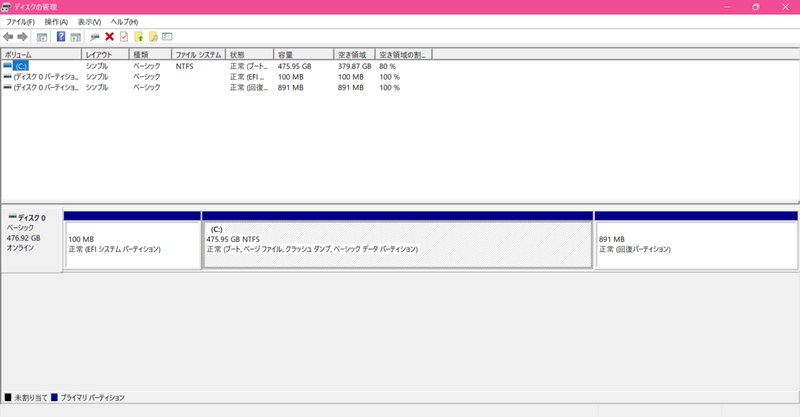This screenshot has height=417, width=800.
Task: Sort by the ファイル システム column header
Action: [x=198, y=55]
